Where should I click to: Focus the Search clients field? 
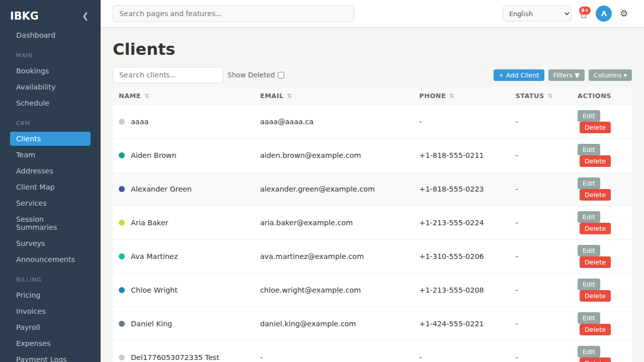(x=168, y=75)
